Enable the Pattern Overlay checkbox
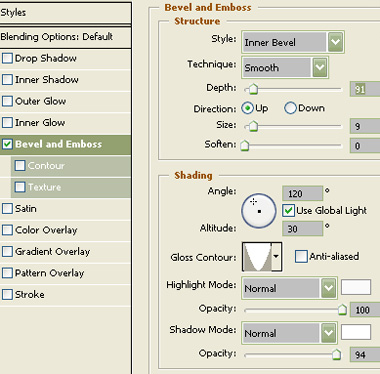The width and height of the screenshot is (380, 374). [x=7, y=273]
